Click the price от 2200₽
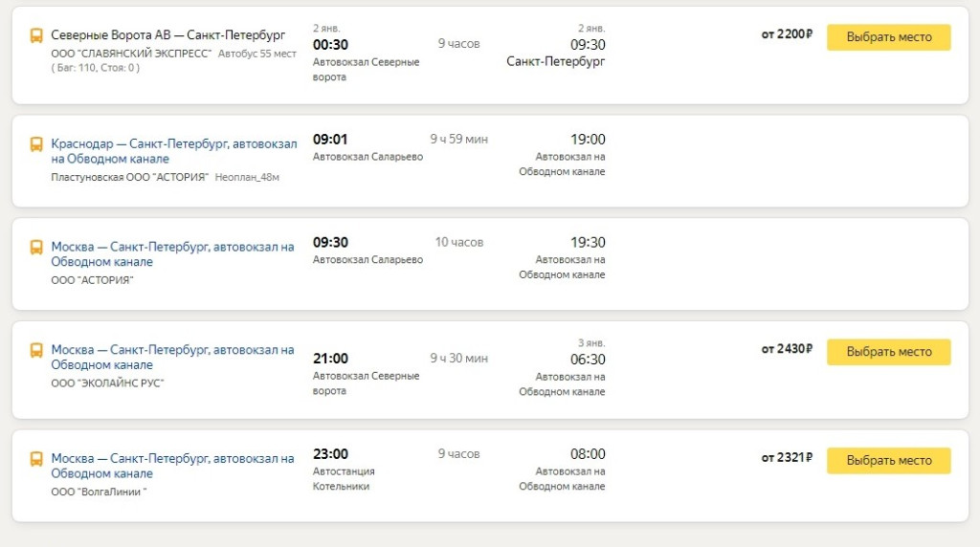This screenshot has width=980, height=547. tap(787, 34)
